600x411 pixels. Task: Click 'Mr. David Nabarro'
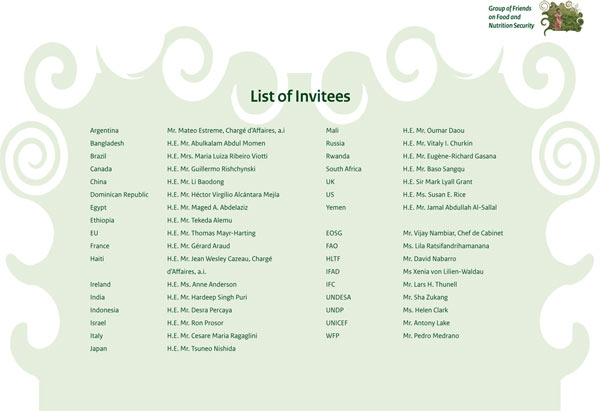click(x=429, y=259)
